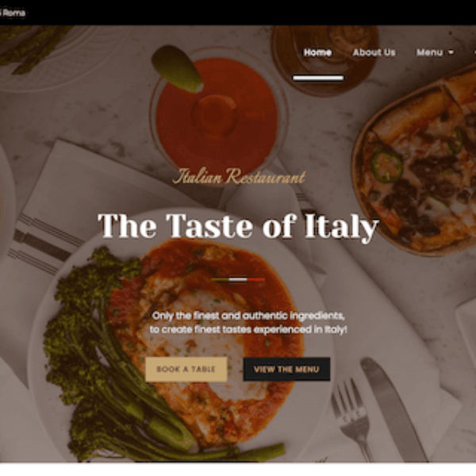The width and height of the screenshot is (476, 476).
Task: Click the red cocktail glass in hero image
Action: coord(217,115)
